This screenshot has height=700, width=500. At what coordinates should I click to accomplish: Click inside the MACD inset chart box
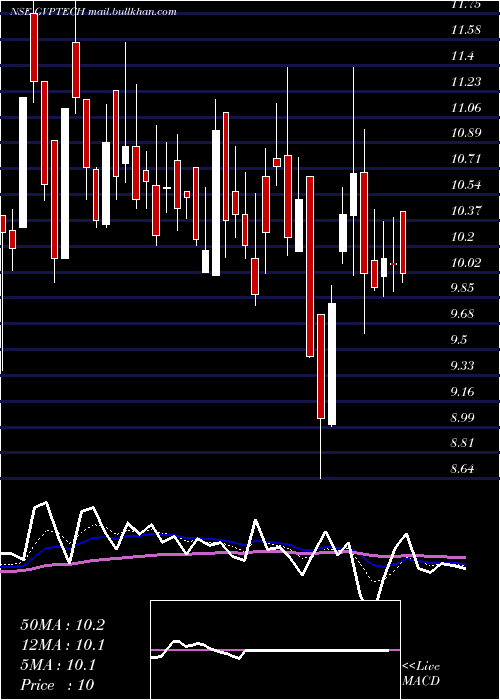(275, 650)
